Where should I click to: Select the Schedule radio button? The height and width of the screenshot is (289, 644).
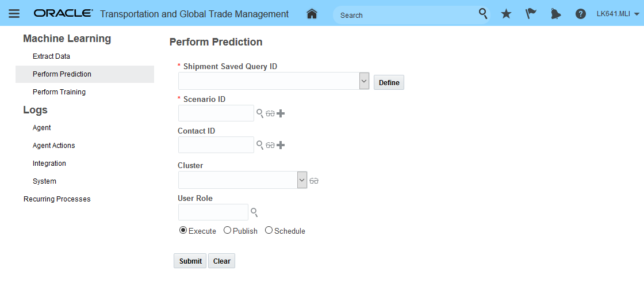click(x=269, y=230)
